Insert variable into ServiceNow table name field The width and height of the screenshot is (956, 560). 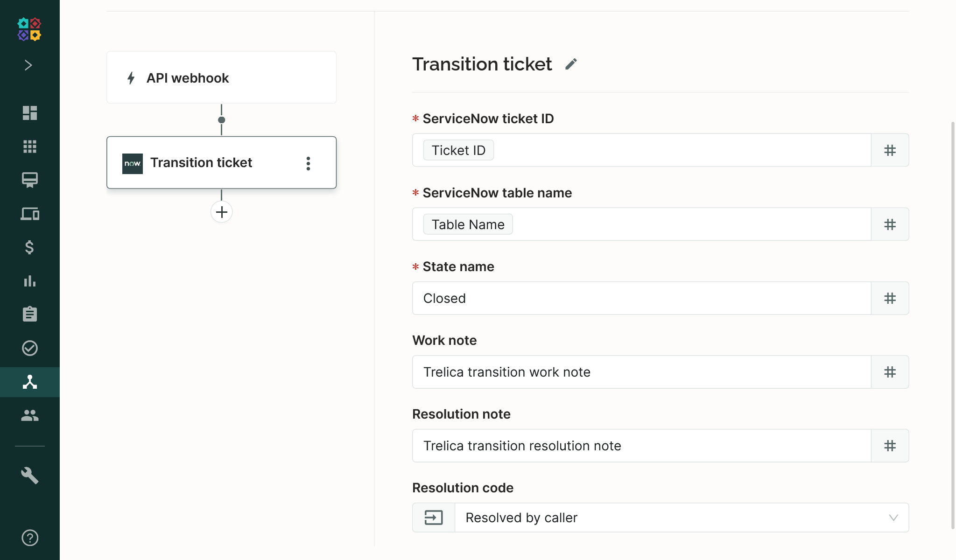click(890, 224)
